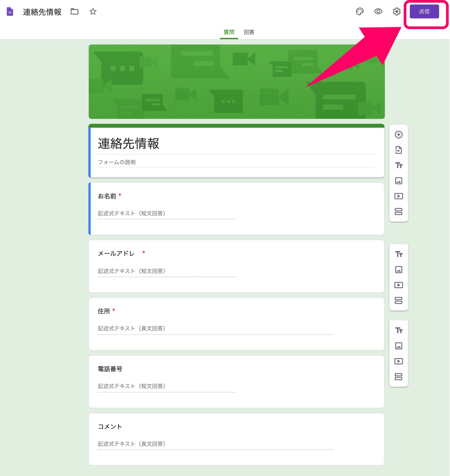Select the 質問 tab

click(229, 32)
